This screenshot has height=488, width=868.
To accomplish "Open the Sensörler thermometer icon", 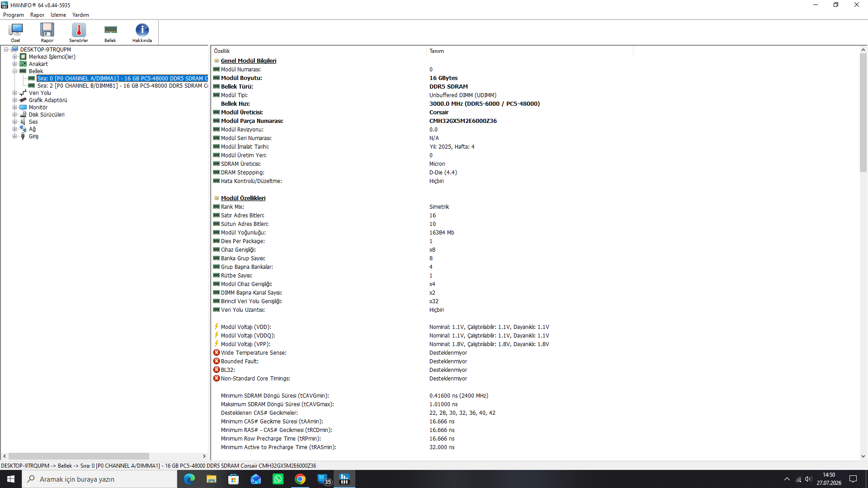I will click(x=79, y=33).
